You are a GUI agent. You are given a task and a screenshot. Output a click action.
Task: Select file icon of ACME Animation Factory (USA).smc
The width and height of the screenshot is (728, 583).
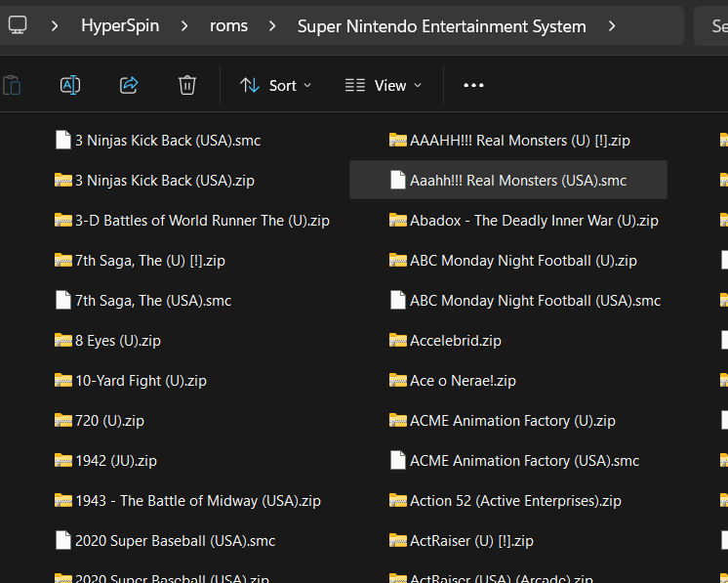pyautogui.click(x=398, y=460)
